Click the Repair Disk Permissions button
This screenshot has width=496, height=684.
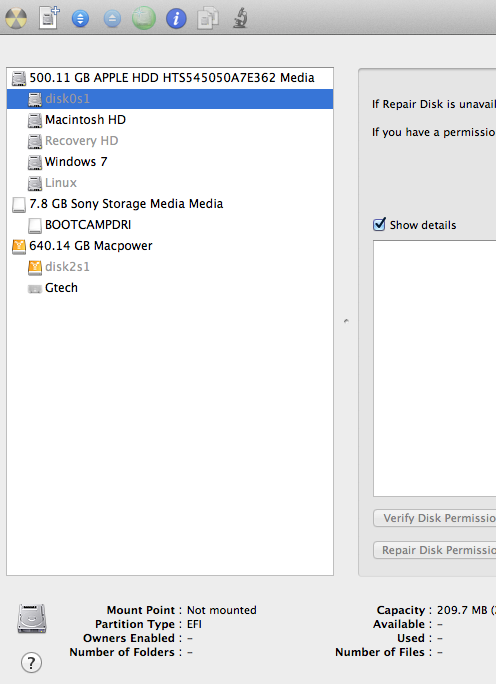click(x=435, y=550)
